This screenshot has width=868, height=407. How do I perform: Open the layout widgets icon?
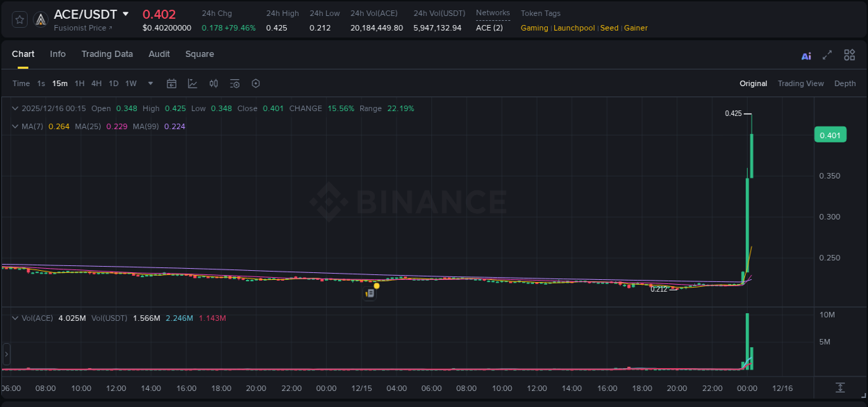pos(849,54)
